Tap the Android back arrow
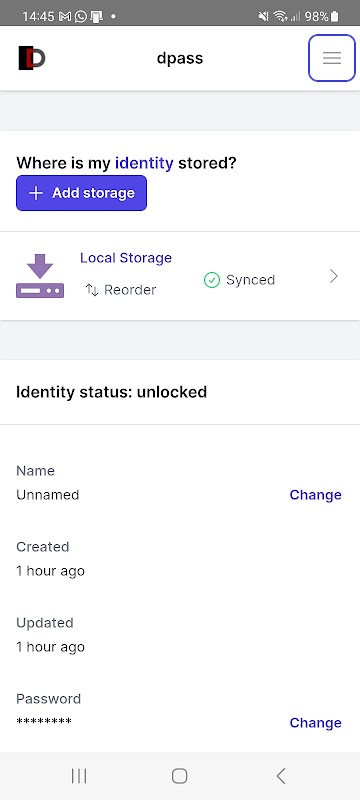The image size is (360, 800). click(x=280, y=776)
